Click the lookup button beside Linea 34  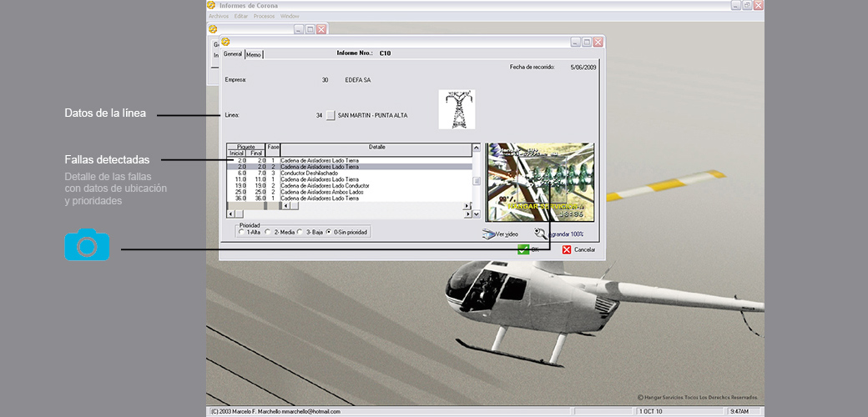(x=331, y=115)
